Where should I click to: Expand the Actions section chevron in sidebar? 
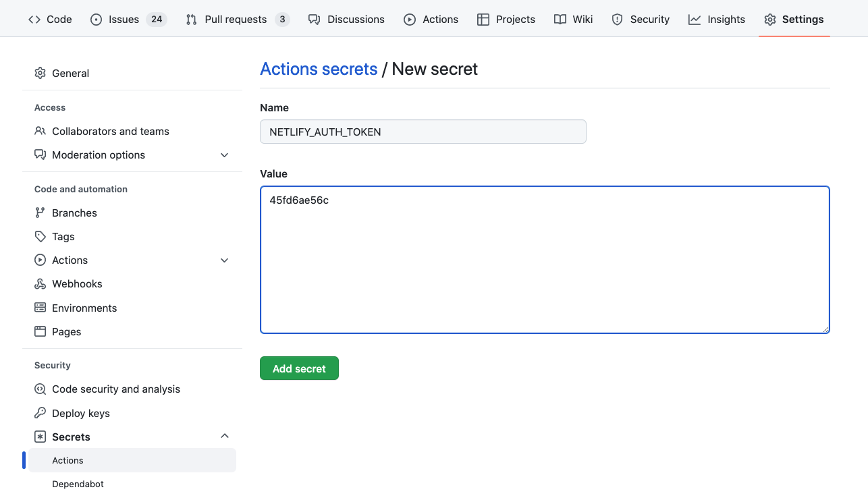(x=225, y=260)
